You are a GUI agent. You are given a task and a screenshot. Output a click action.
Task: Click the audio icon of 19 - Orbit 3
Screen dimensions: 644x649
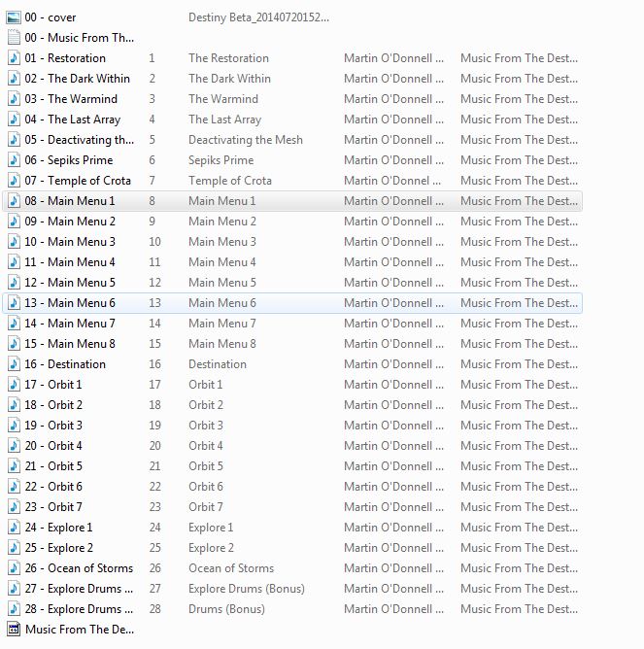point(14,426)
